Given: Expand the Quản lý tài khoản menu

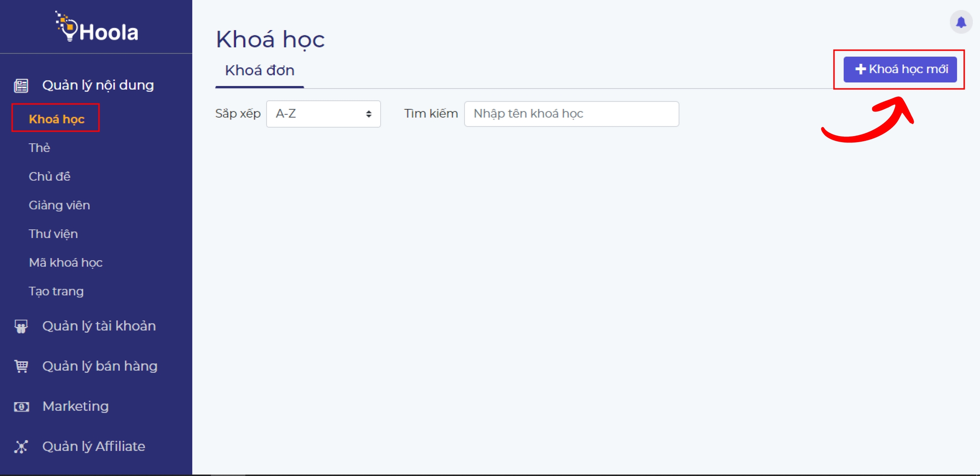Looking at the screenshot, I should (x=99, y=326).
